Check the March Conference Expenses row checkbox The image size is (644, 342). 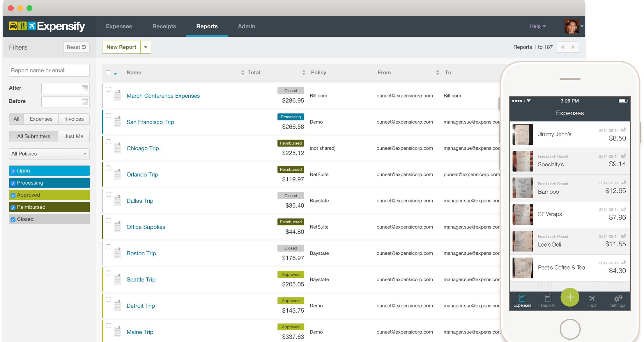(108, 89)
